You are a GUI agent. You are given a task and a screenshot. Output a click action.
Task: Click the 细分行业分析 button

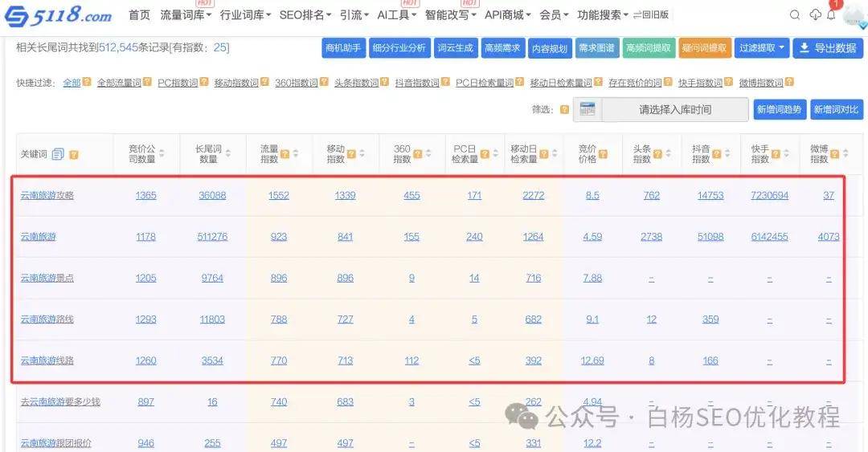point(399,48)
